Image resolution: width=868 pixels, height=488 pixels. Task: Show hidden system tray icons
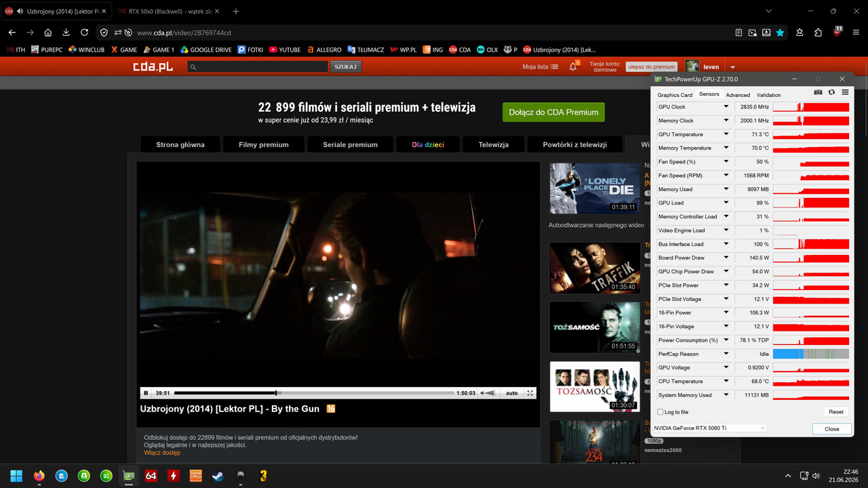tap(788, 476)
